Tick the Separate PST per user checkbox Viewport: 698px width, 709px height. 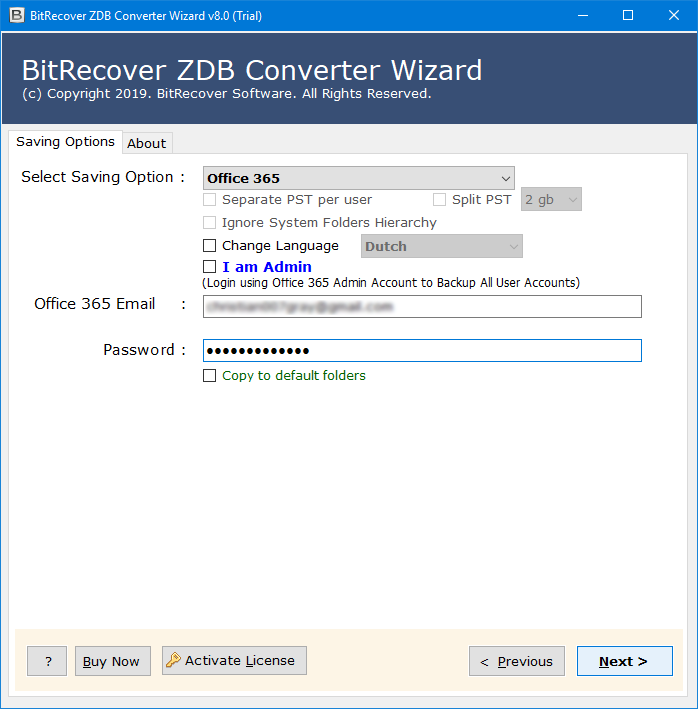point(209,199)
